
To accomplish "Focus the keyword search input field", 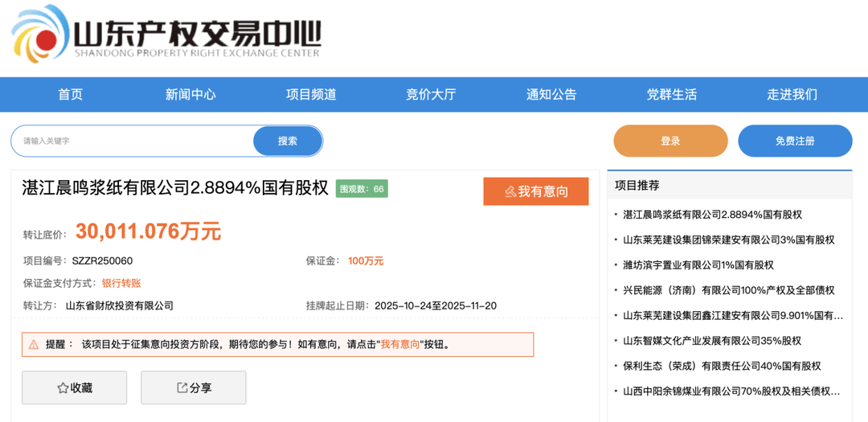I will [x=133, y=141].
